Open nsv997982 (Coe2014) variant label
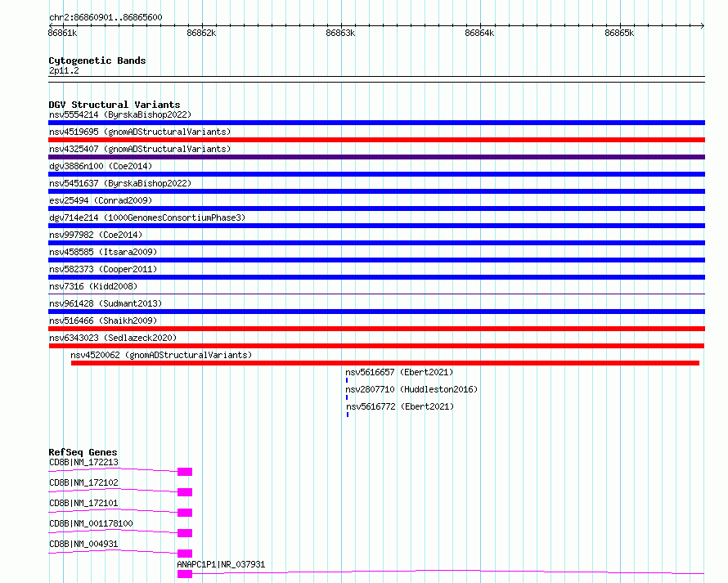 [x=96, y=235]
